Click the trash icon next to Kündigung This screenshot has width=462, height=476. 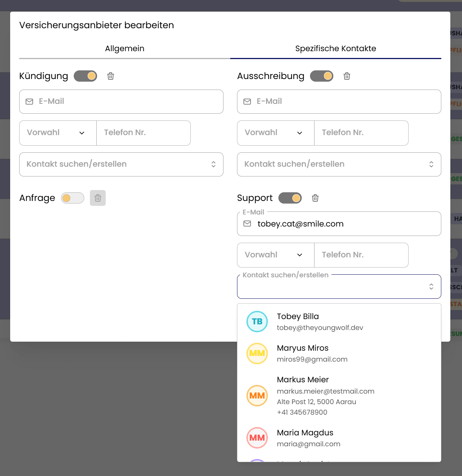[x=111, y=76]
